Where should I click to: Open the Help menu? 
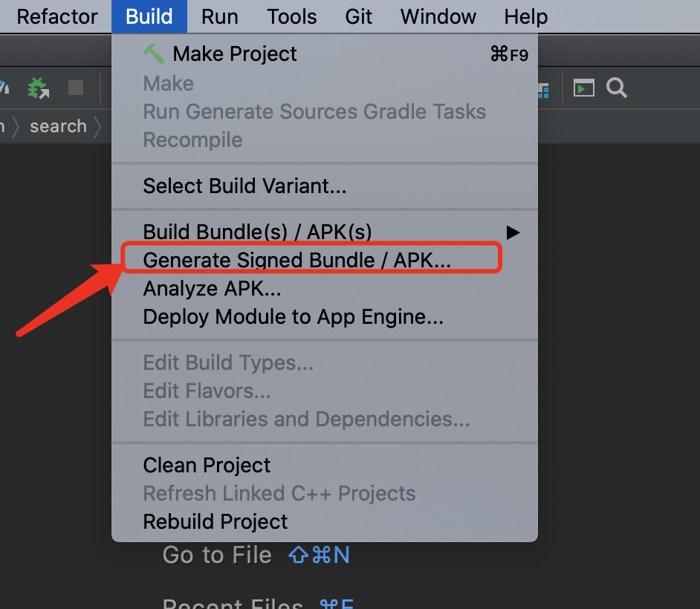click(x=526, y=16)
